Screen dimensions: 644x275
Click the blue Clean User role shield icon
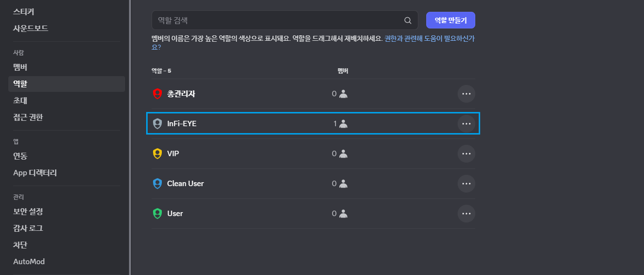point(157,184)
